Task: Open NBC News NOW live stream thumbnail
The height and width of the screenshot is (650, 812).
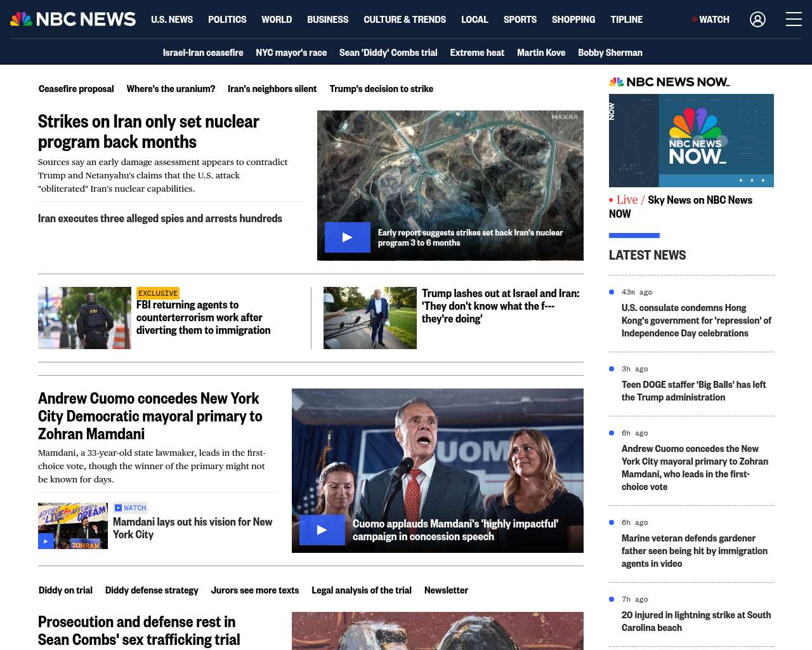Action: click(x=691, y=140)
